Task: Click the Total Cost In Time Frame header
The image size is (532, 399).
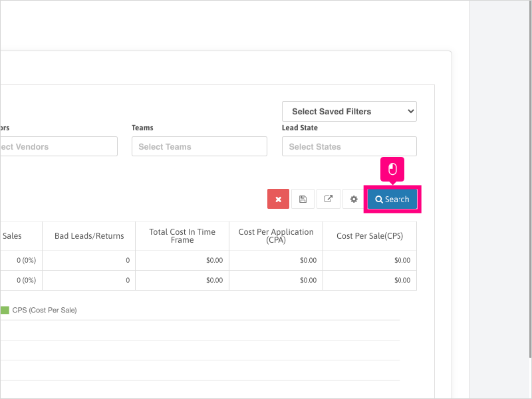Action: point(182,236)
